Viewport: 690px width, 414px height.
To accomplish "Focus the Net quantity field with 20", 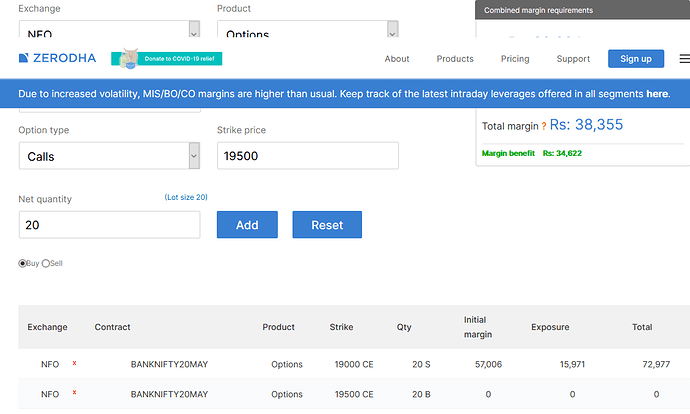I will click(109, 225).
